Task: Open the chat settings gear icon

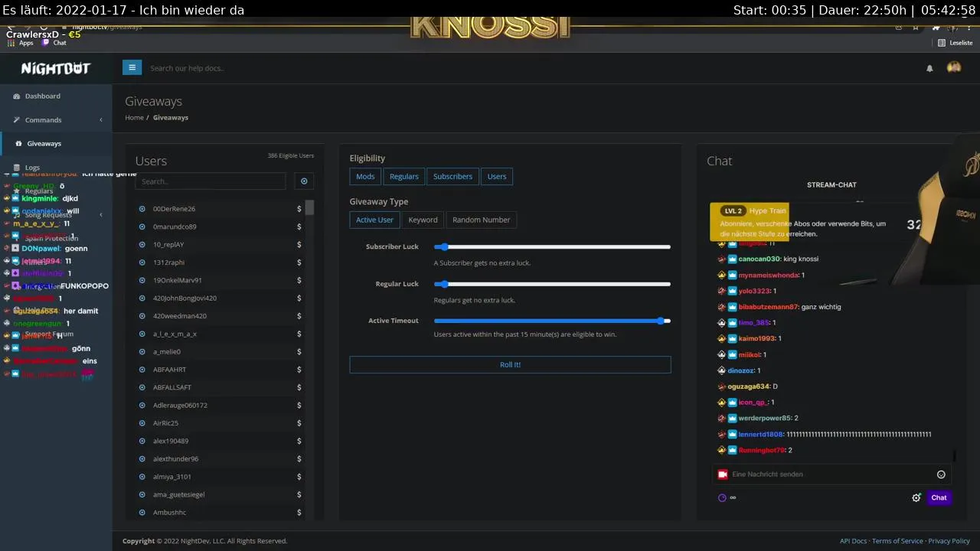Action: click(916, 497)
